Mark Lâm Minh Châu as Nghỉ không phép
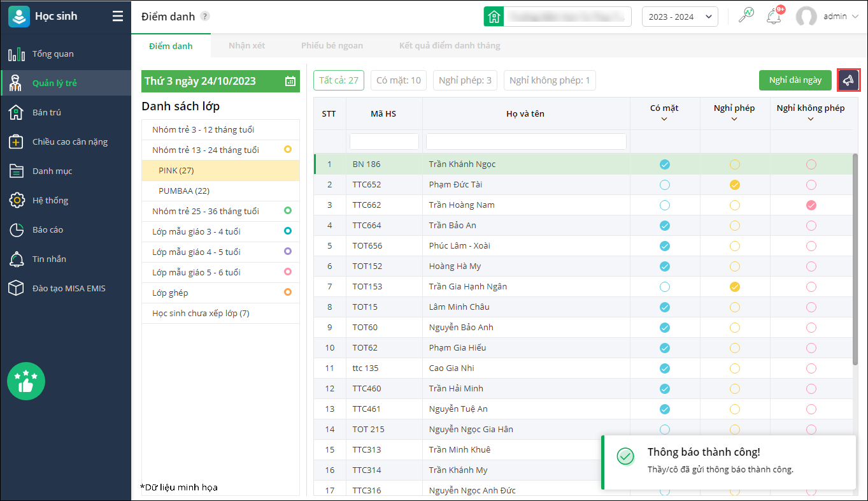The image size is (868, 501). point(811,307)
